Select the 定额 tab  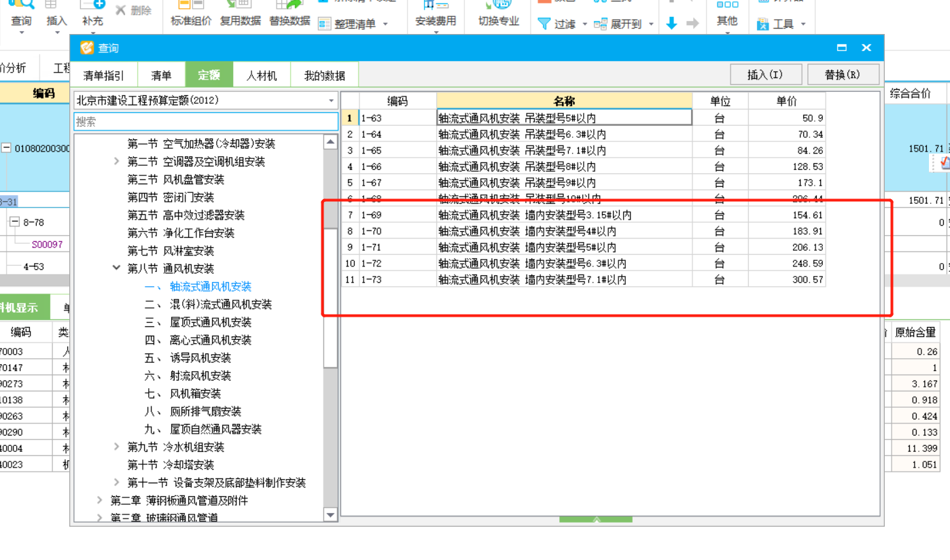pyautogui.click(x=209, y=75)
